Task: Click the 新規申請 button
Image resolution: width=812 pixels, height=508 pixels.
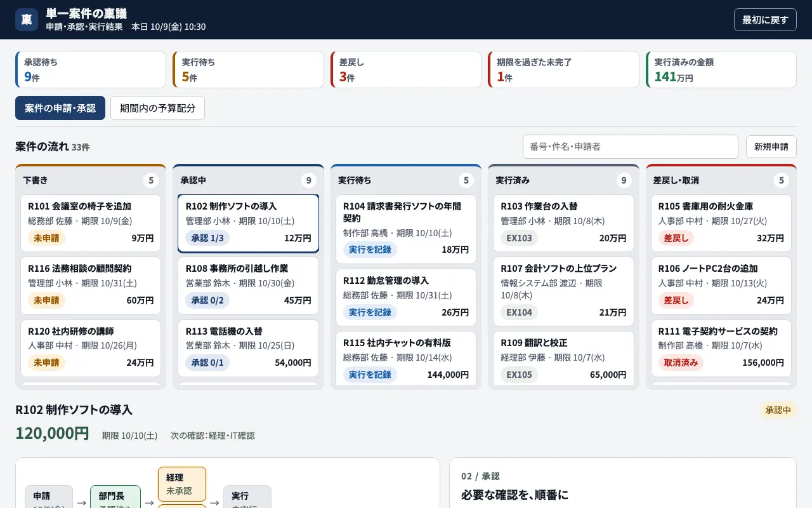Action: (771, 147)
